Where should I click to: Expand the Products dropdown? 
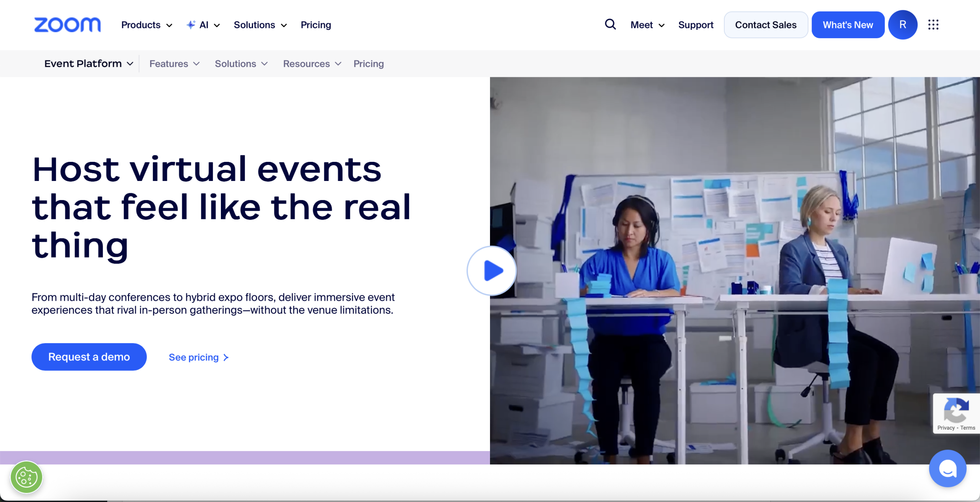146,24
